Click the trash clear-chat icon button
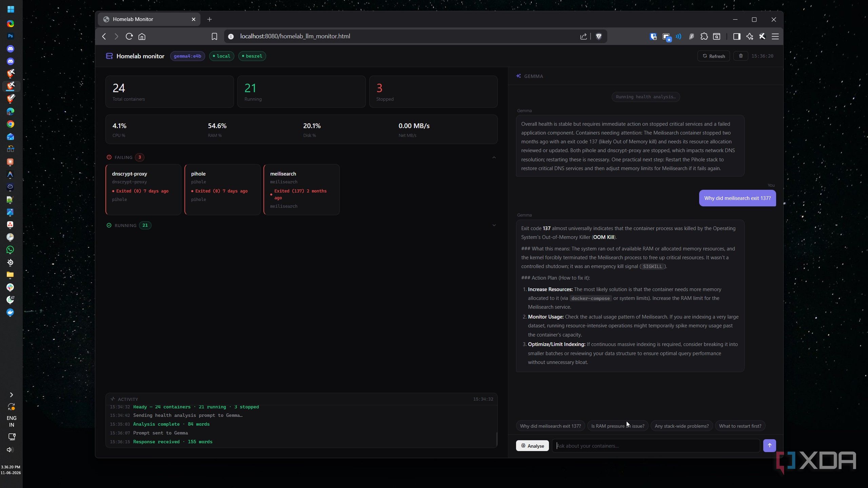The height and width of the screenshot is (488, 868). point(741,56)
